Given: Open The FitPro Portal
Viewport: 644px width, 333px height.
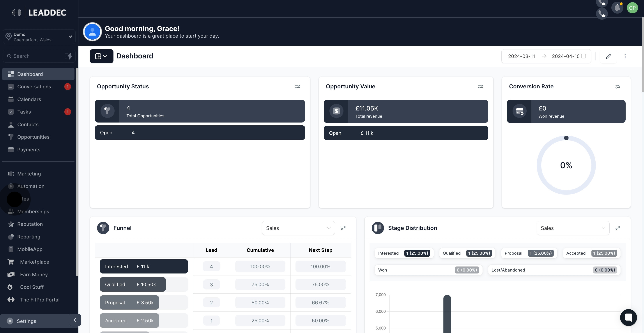Looking at the screenshot, I should click(38, 300).
